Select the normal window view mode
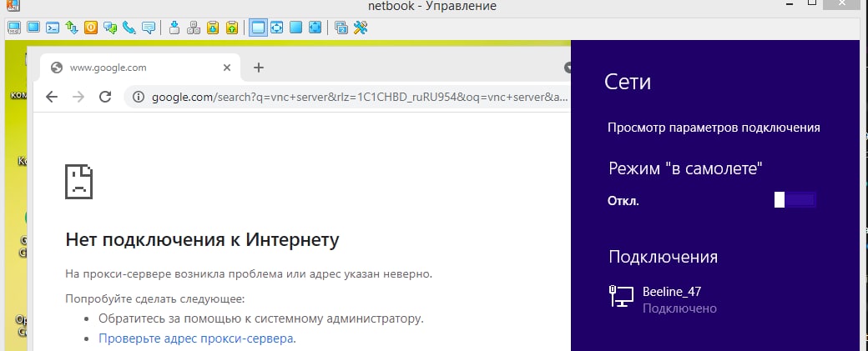Viewport: 868px width, 351px height. click(x=258, y=27)
